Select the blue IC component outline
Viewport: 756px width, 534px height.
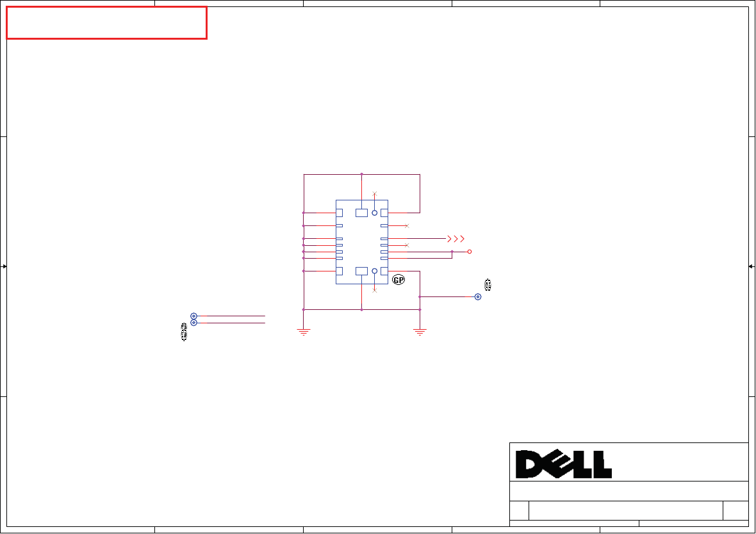click(362, 242)
